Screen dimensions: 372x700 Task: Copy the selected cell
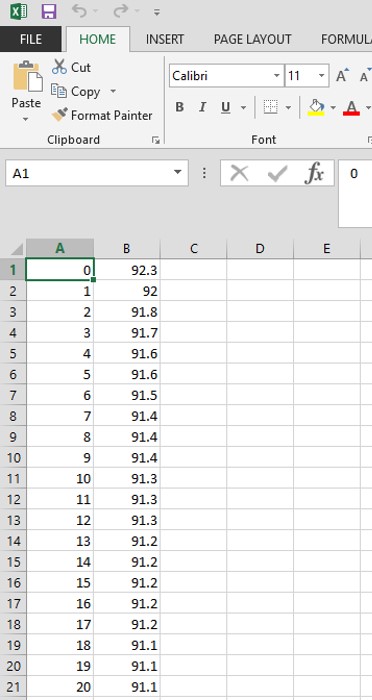pyautogui.click(x=75, y=92)
